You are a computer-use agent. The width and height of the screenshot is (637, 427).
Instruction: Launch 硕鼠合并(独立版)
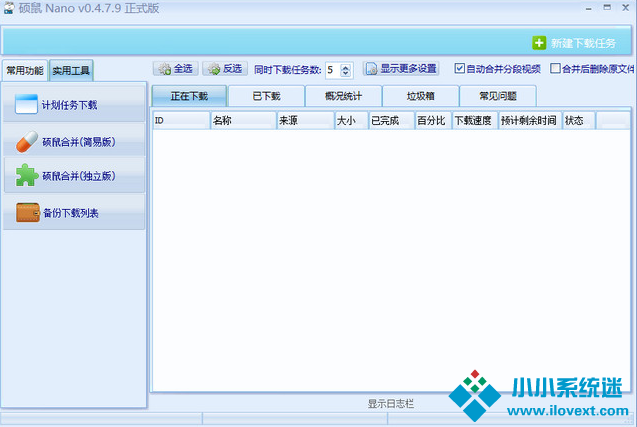coord(74,176)
